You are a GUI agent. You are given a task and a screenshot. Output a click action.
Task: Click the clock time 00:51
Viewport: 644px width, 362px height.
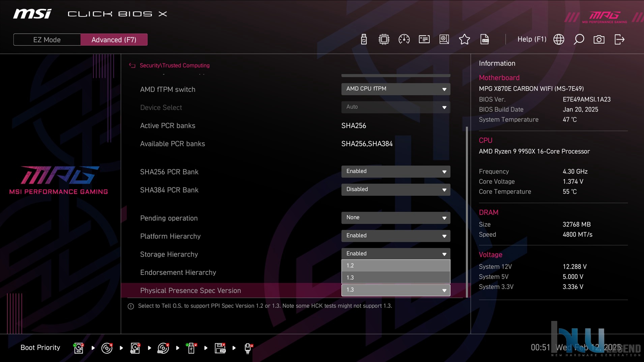[540, 348]
